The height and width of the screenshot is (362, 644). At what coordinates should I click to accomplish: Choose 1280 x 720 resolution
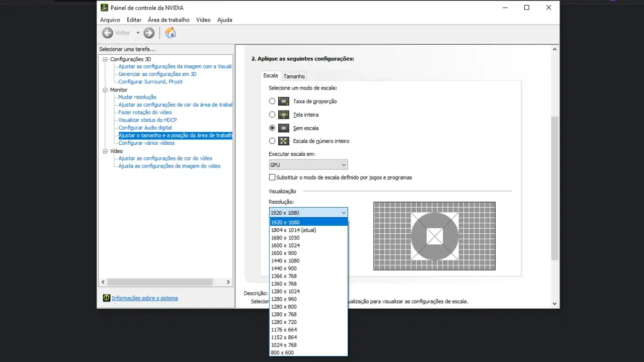(308, 322)
